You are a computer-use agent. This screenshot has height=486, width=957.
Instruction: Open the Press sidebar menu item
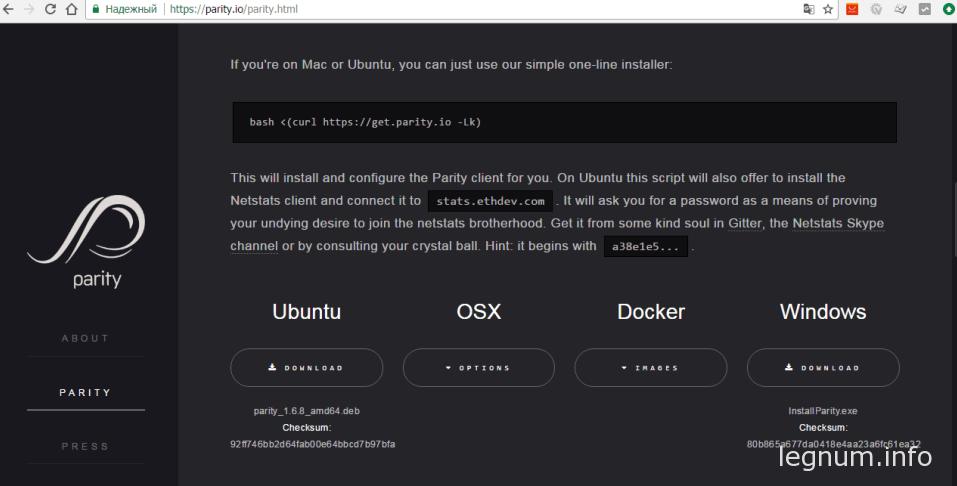tap(86, 446)
